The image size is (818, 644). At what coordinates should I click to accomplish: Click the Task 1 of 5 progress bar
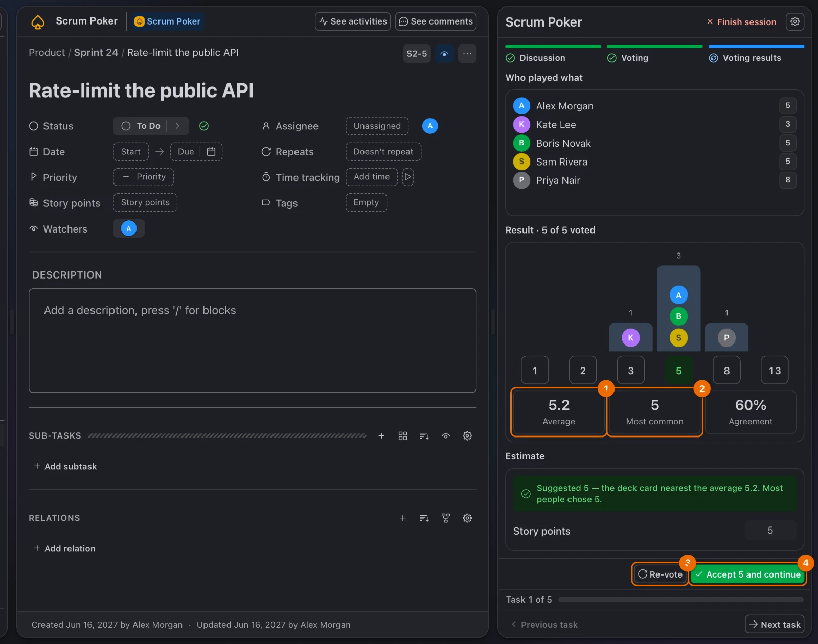click(681, 600)
